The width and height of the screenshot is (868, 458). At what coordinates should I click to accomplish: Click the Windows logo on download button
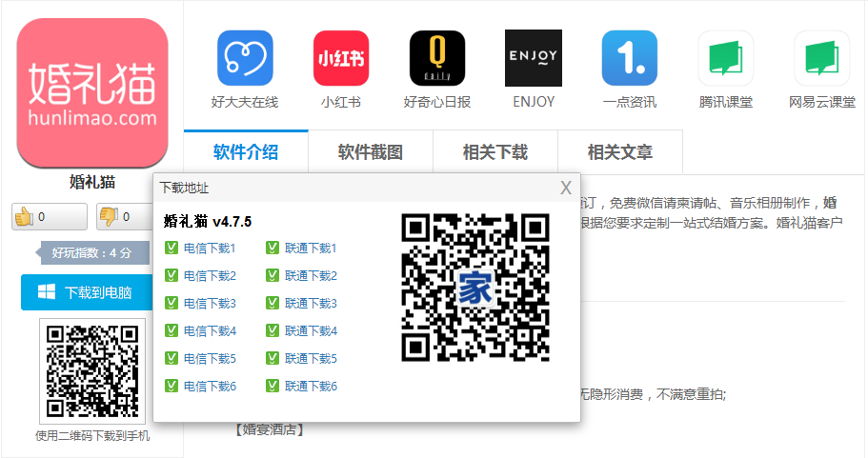pyautogui.click(x=47, y=292)
